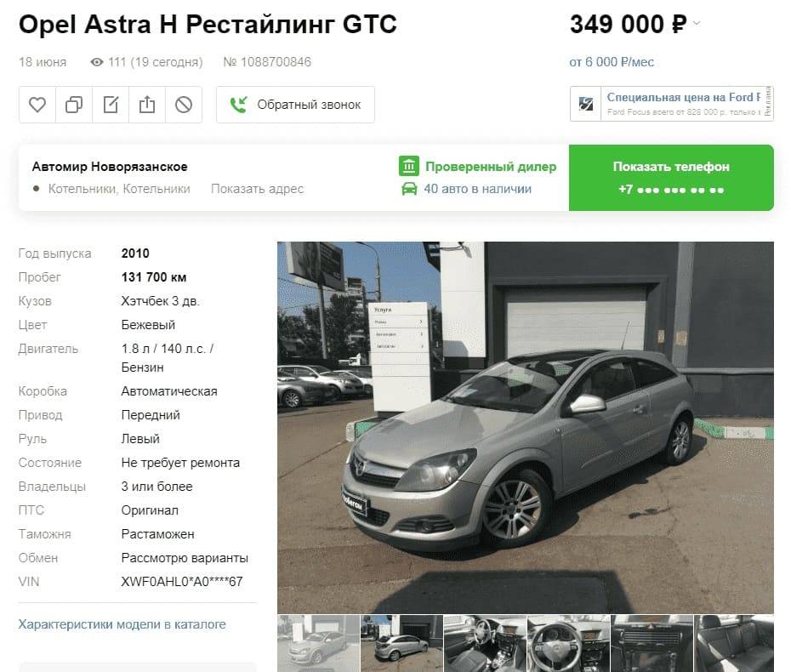Open the add note icon
The width and height of the screenshot is (791, 672).
click(x=111, y=105)
